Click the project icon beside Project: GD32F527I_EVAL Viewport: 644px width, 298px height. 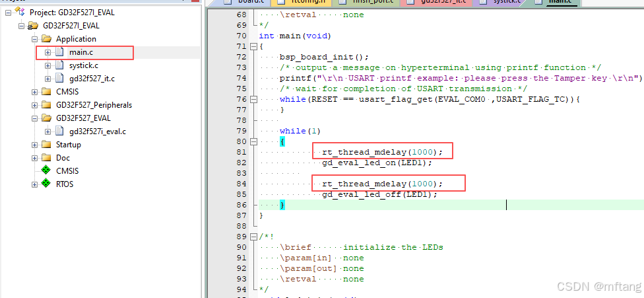20,13
